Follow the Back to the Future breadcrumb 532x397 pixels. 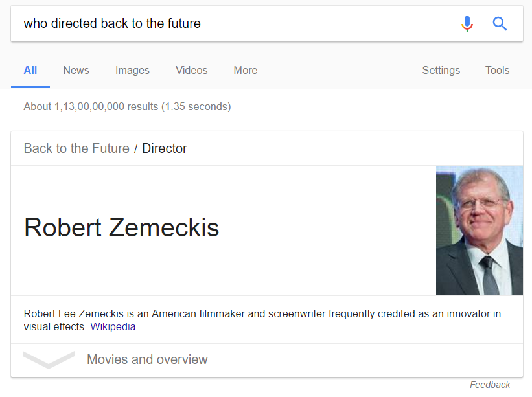coord(76,148)
